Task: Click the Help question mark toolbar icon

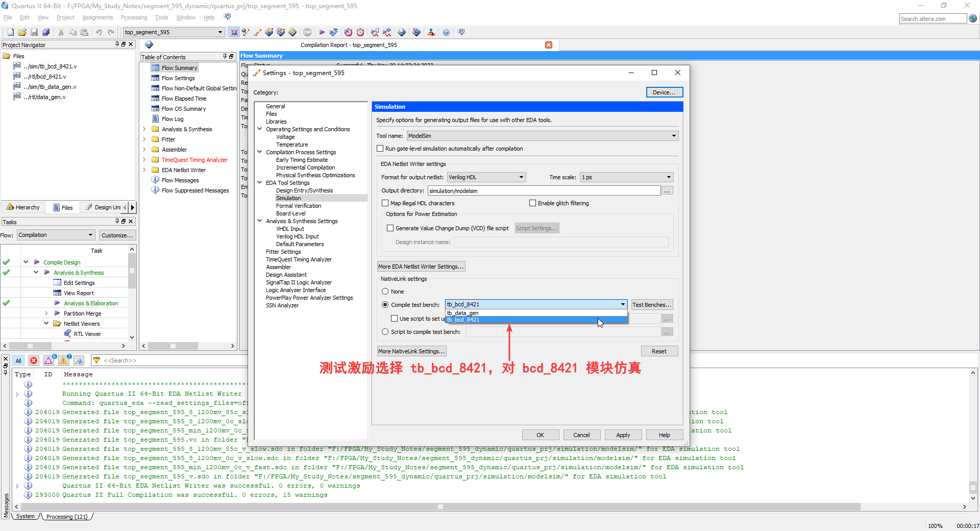Action: click(446, 32)
